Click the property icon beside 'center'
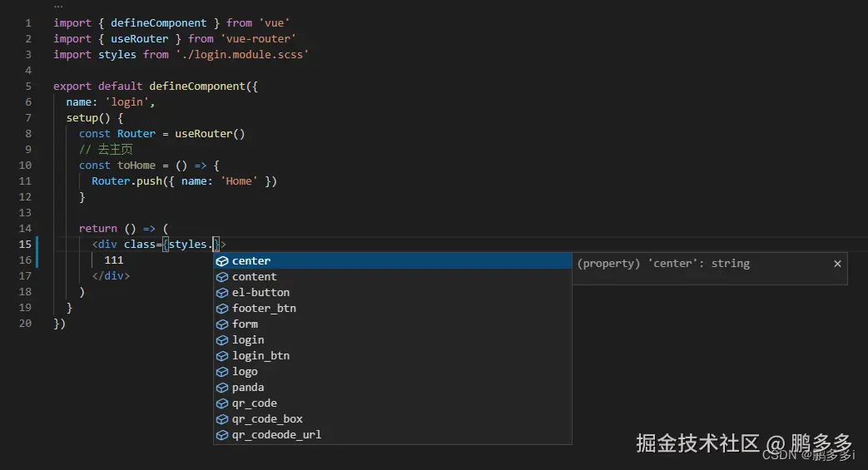 point(222,261)
